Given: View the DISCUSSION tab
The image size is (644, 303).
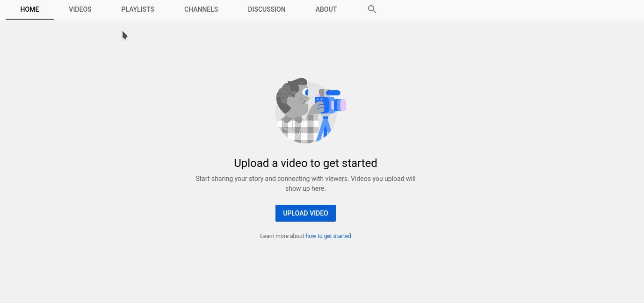Looking at the screenshot, I should tap(267, 9).
